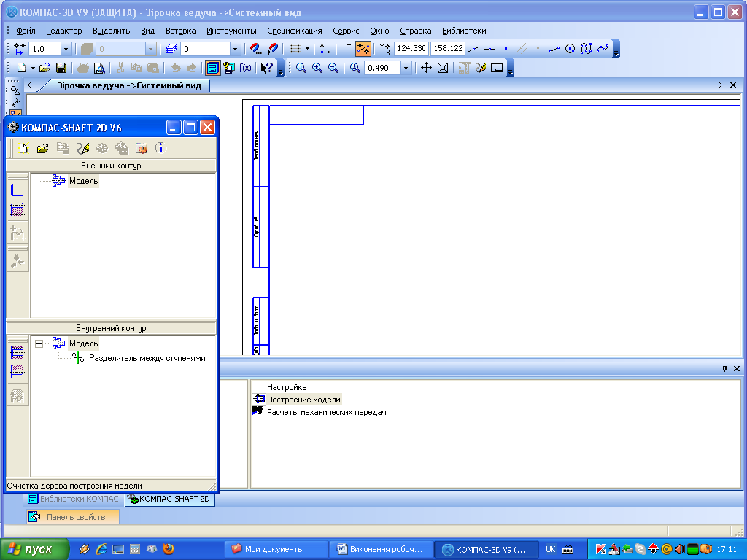The image size is (747, 560).
Task: Open the new document type dropdown arrow
Action: (x=33, y=68)
